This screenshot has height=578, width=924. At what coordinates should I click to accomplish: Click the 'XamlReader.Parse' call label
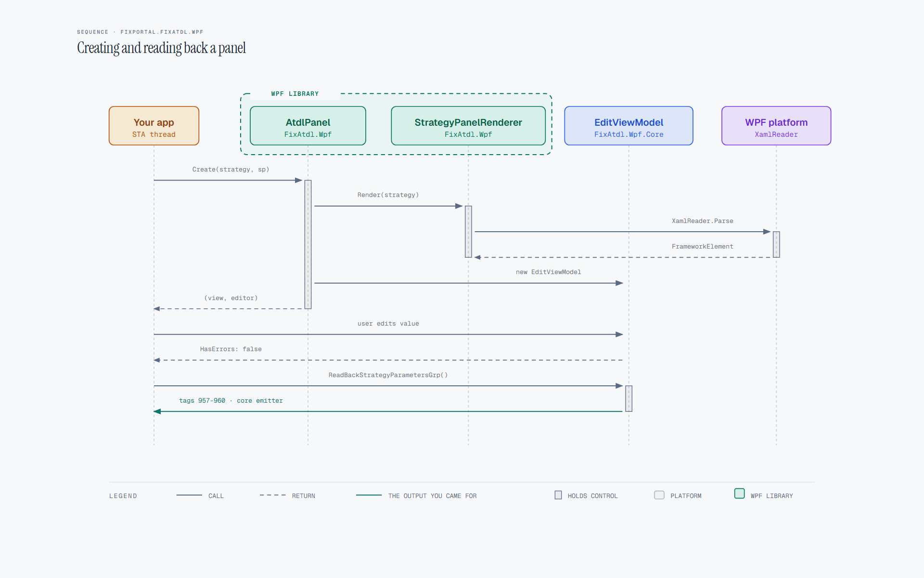[703, 221]
